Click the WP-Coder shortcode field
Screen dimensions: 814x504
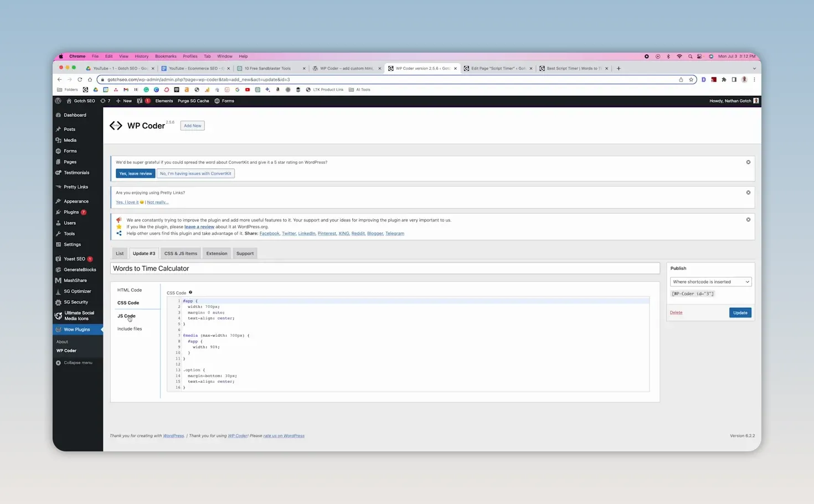pos(693,294)
